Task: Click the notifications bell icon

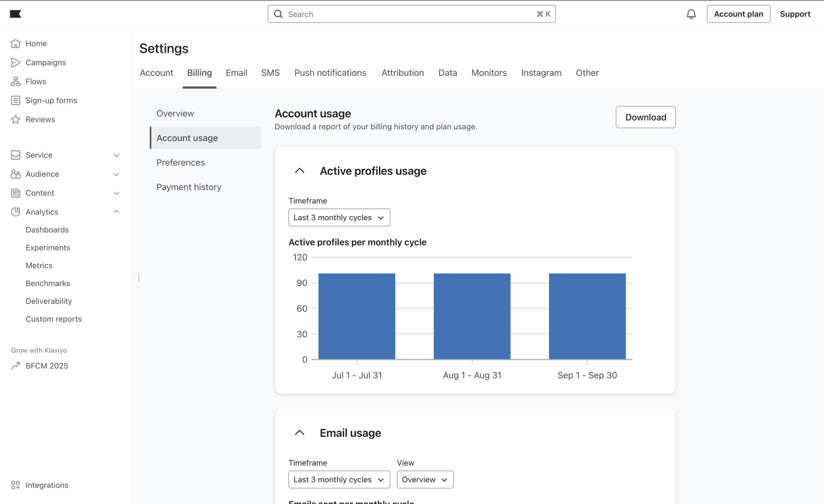Action: (x=691, y=14)
